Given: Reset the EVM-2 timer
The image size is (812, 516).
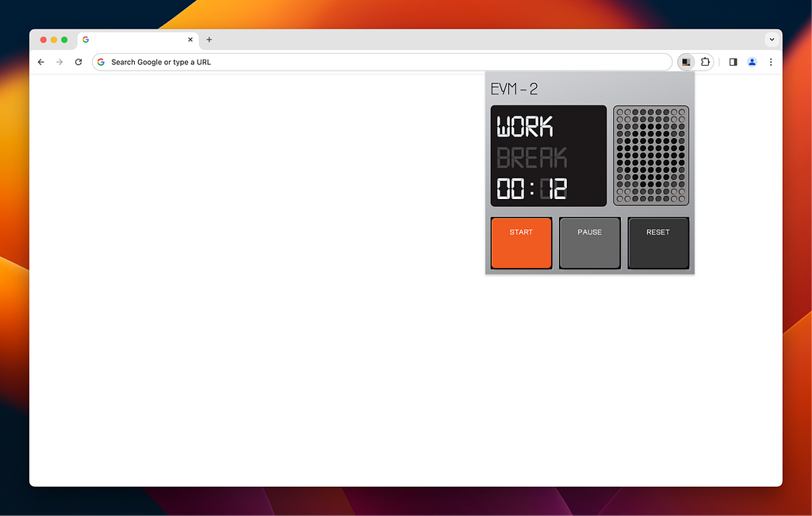Looking at the screenshot, I should [658, 243].
